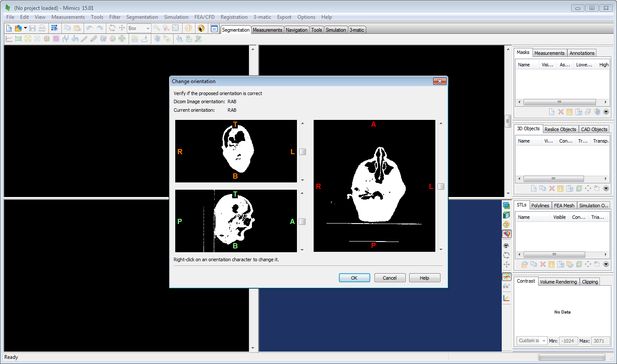Click the Undo arrow icon
The image size is (617, 364).
[89, 28]
